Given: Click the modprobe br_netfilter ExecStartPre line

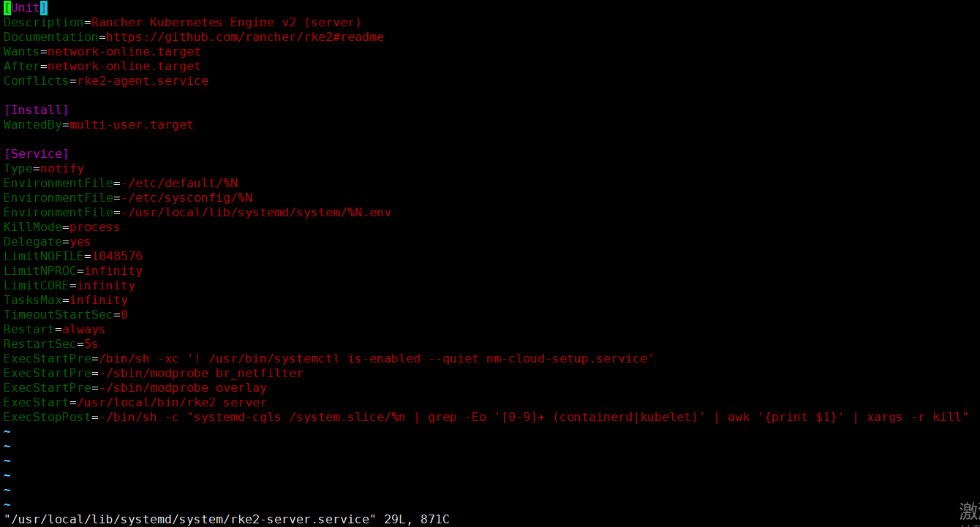Looking at the screenshot, I should [154, 374].
